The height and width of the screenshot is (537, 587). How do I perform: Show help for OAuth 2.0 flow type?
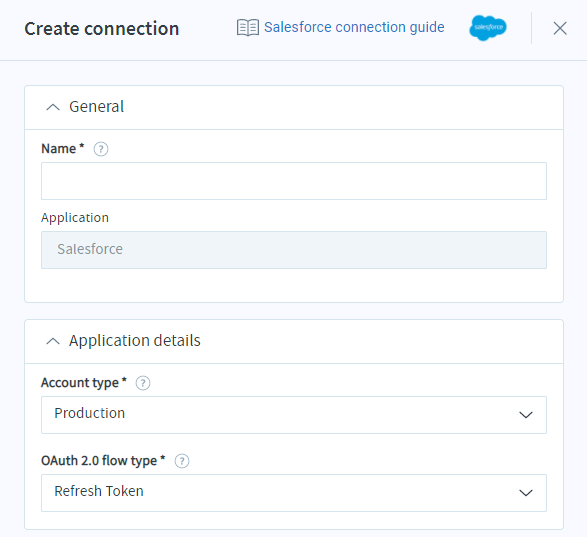pos(182,461)
